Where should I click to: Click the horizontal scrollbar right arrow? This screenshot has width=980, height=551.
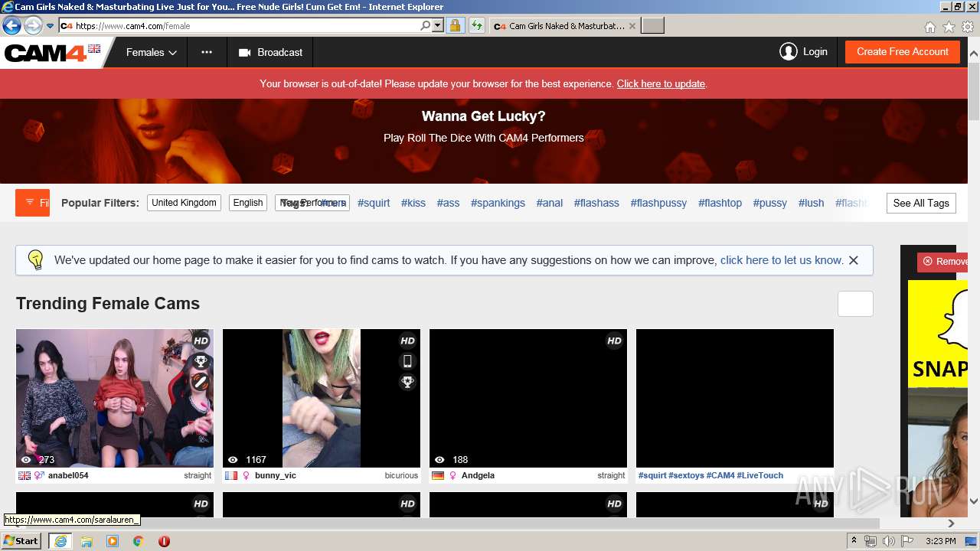[951, 523]
